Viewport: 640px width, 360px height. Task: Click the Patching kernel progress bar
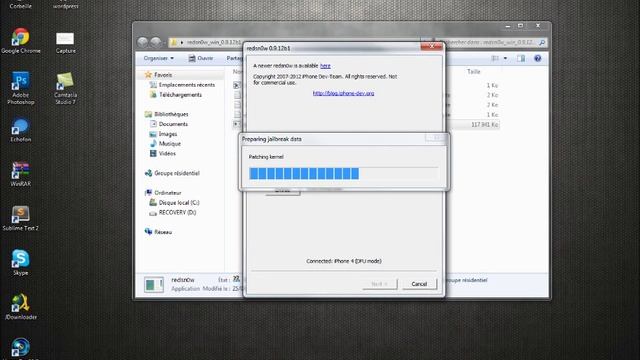pyautogui.click(x=343, y=173)
